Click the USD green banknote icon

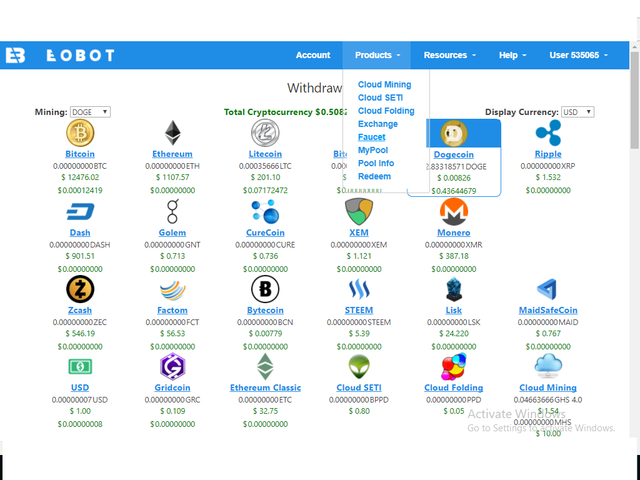coord(80,367)
